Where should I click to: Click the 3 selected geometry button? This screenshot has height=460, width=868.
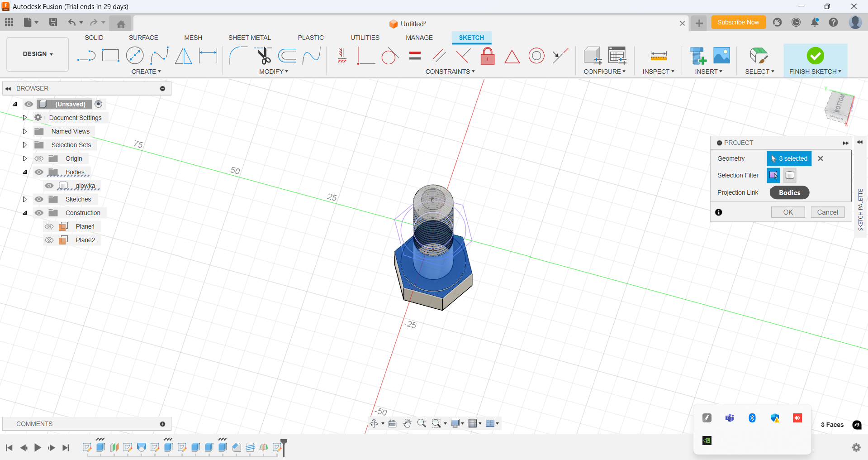[789, 158]
